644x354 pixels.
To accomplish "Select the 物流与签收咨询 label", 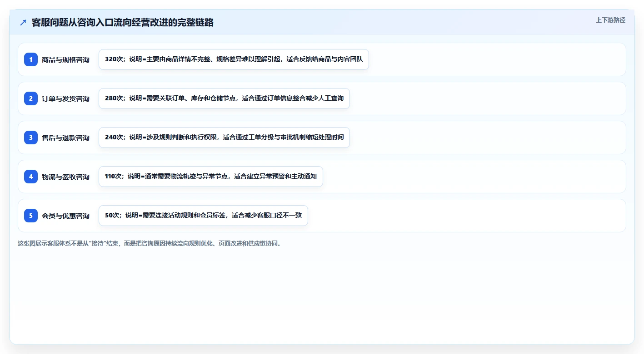I will tap(65, 177).
